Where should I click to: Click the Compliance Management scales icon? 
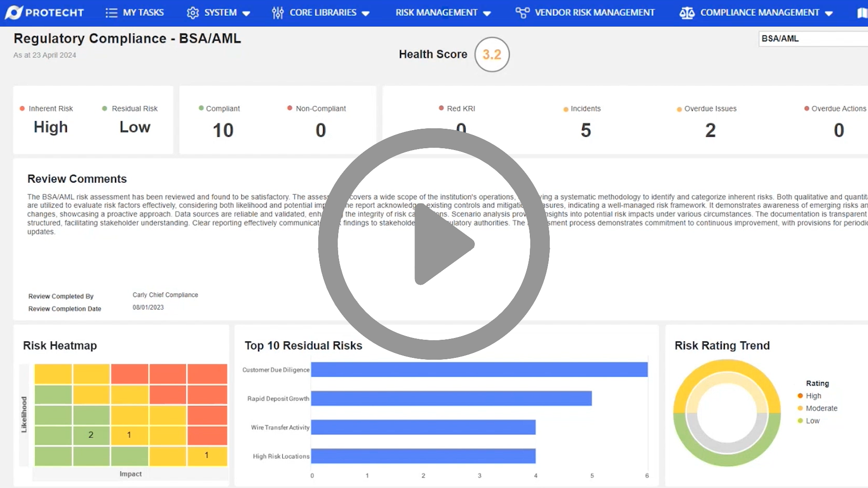tap(687, 12)
